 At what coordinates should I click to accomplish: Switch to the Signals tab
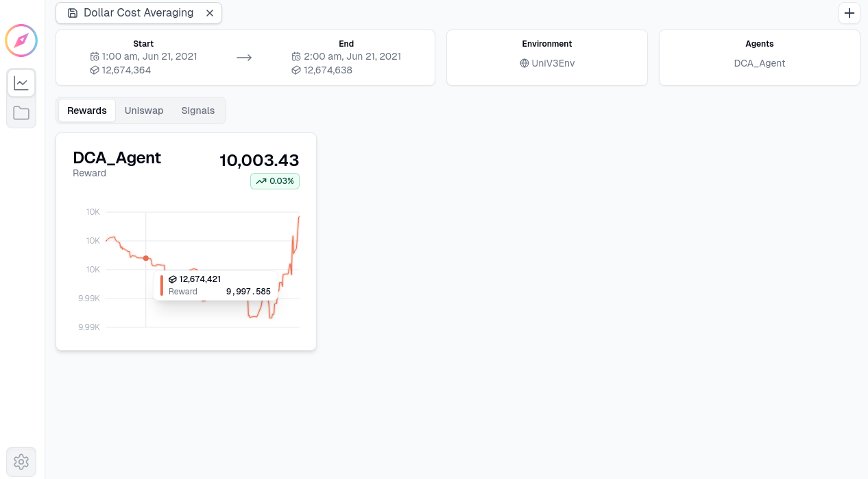pos(198,110)
